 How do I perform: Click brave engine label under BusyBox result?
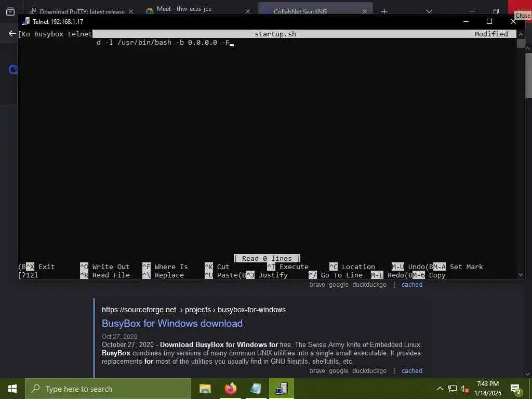coord(317,371)
